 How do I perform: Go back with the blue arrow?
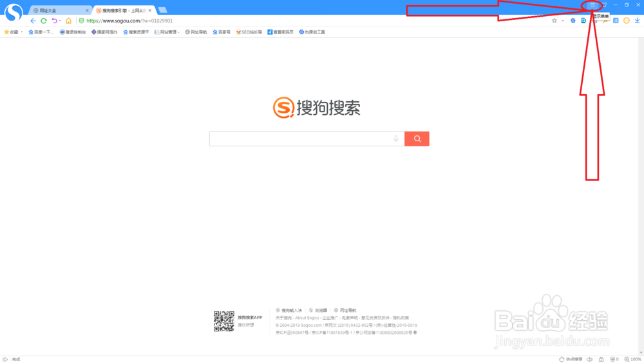pos(33,21)
